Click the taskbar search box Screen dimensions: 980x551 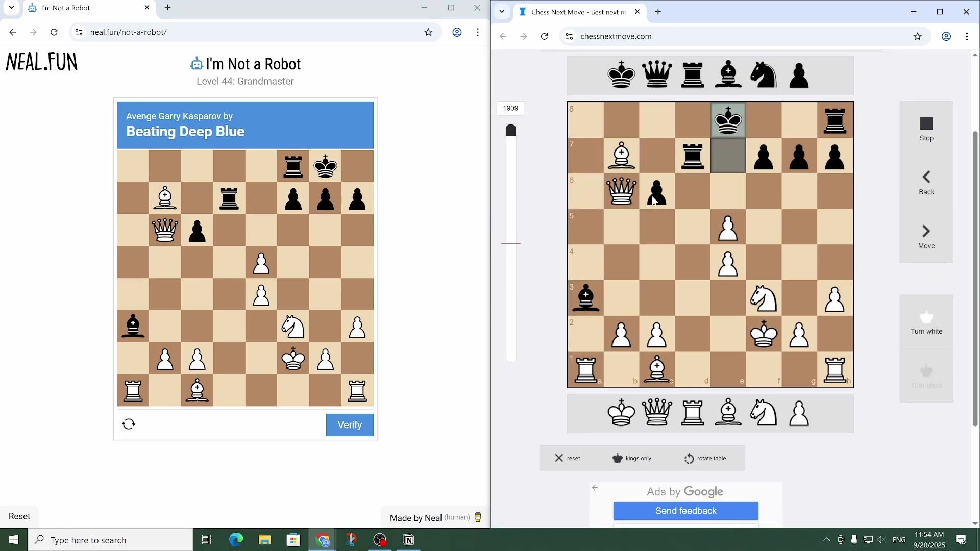110,540
